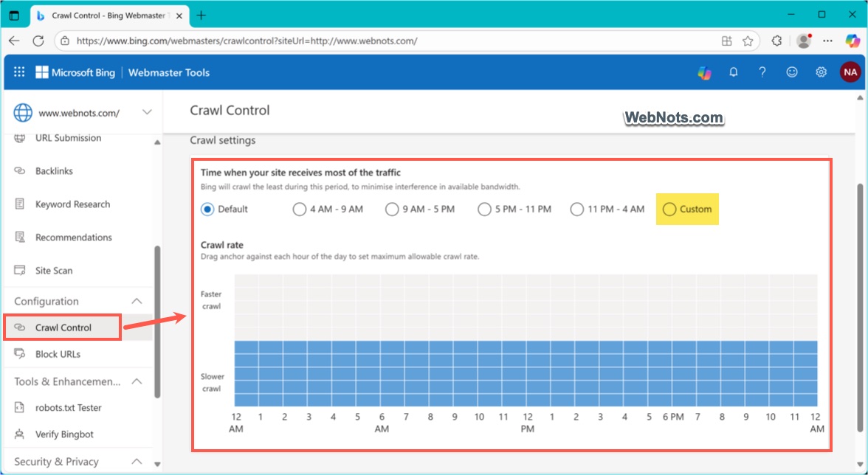Add this page to favorites star
The height and width of the screenshot is (475, 868).
click(748, 41)
